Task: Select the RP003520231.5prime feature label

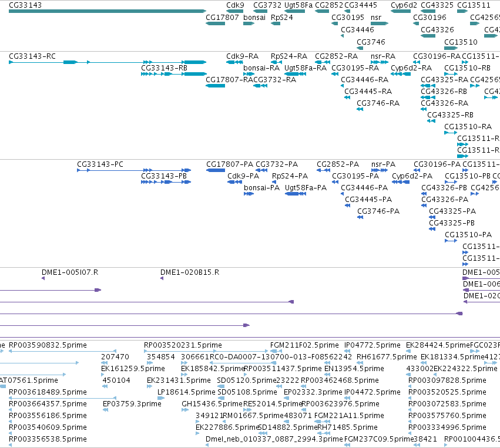Action: pyautogui.click(x=183, y=345)
